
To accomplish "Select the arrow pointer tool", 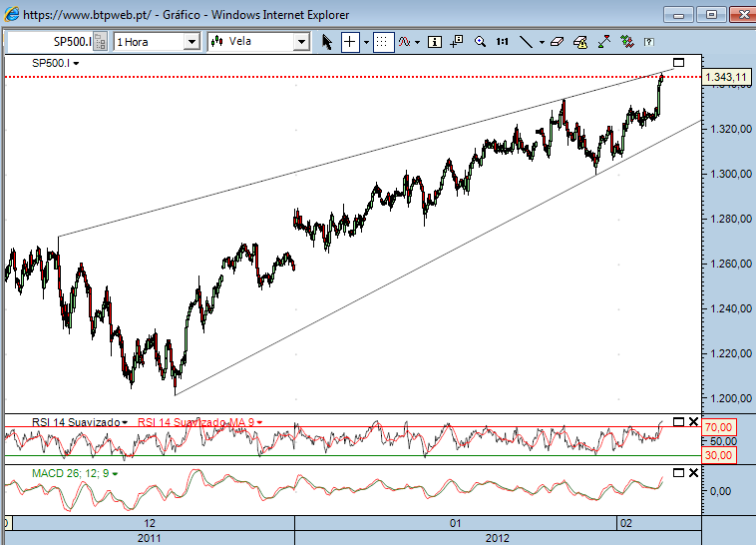I will pos(327,42).
